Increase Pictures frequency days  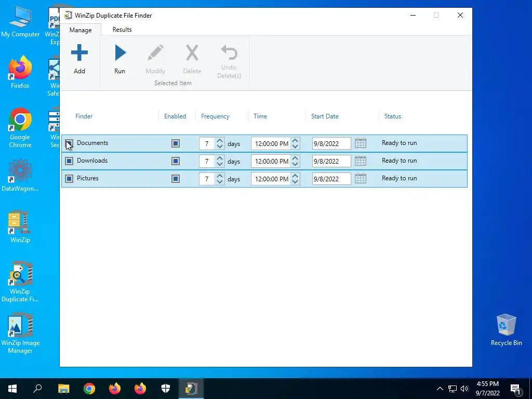tap(220, 176)
